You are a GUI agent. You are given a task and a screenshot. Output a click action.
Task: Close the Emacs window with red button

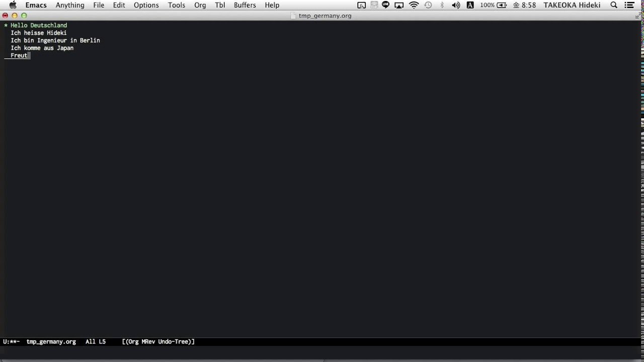(5, 16)
